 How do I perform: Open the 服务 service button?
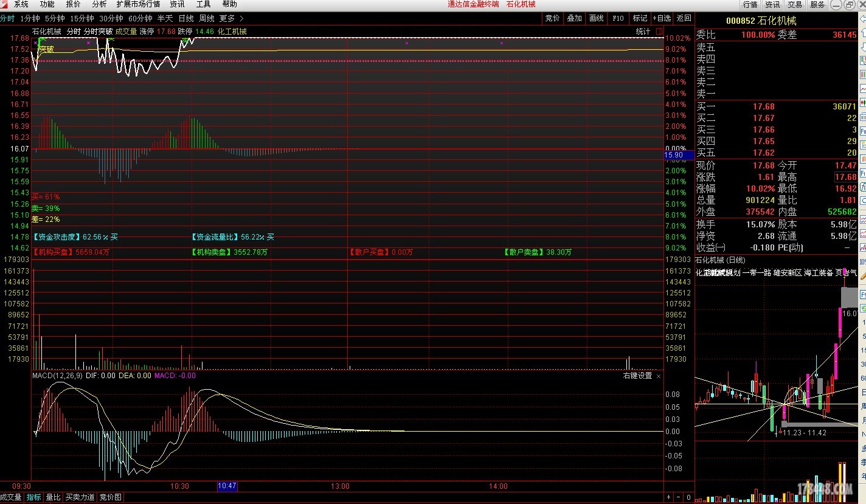pos(817,5)
